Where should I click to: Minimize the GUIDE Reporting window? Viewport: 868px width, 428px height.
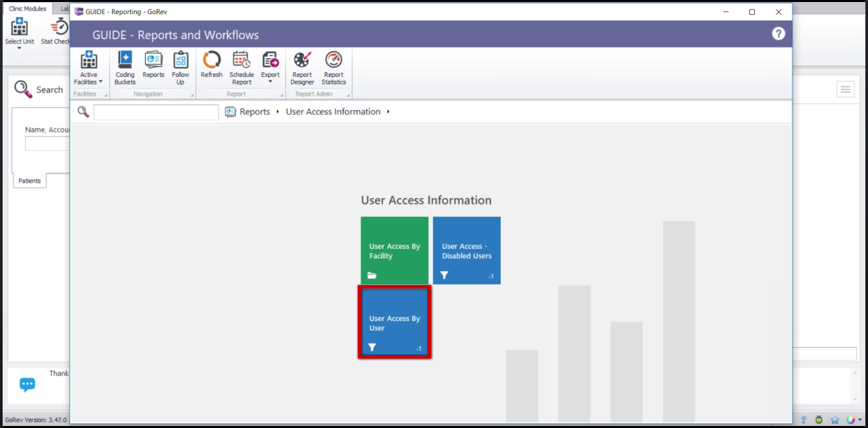coord(726,11)
